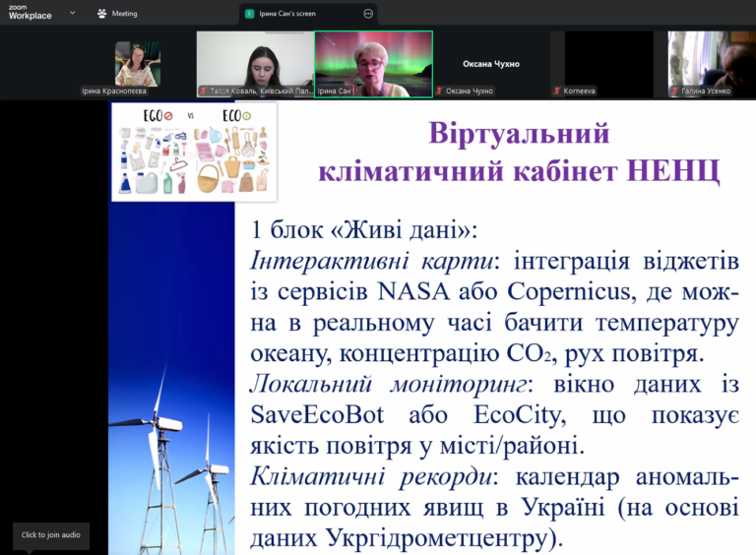Click the name label 'Ірина Краснопєєва'
The width and height of the screenshot is (756, 555).
(114, 92)
